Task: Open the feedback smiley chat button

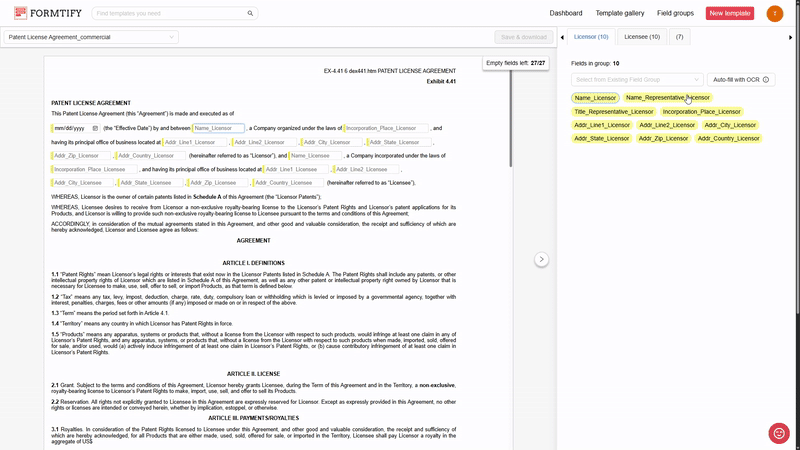Action: point(779,433)
